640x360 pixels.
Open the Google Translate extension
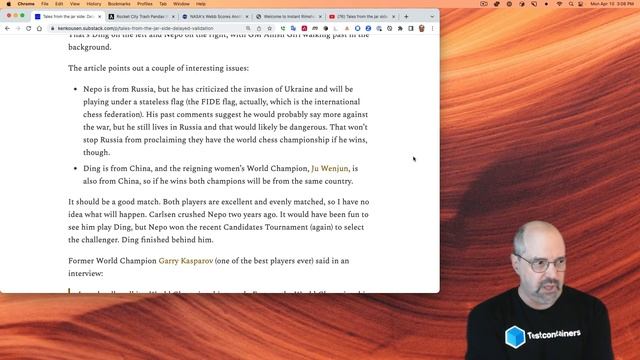tap(293, 29)
